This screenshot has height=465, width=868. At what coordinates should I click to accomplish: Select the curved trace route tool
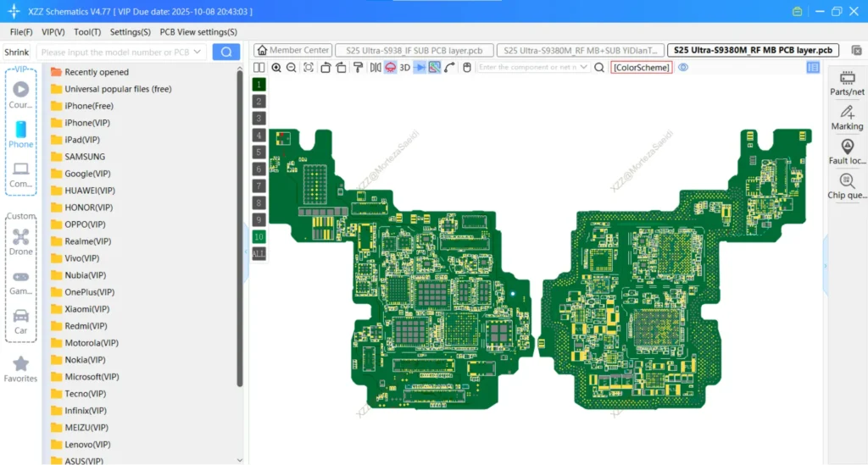click(x=449, y=68)
